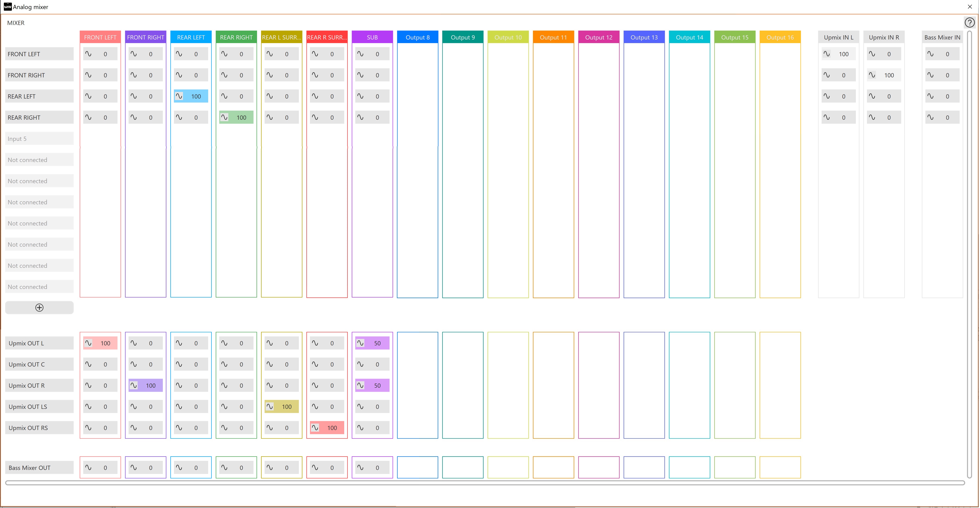The width and height of the screenshot is (980, 508).
Task: Click the horizontal scrollbar at the bottom
Action: click(485, 483)
